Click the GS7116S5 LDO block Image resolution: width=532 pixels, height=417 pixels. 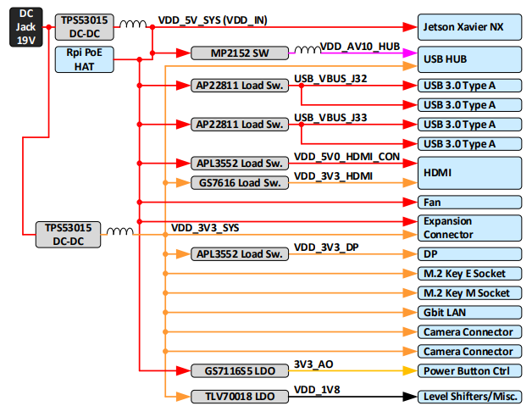240,371
